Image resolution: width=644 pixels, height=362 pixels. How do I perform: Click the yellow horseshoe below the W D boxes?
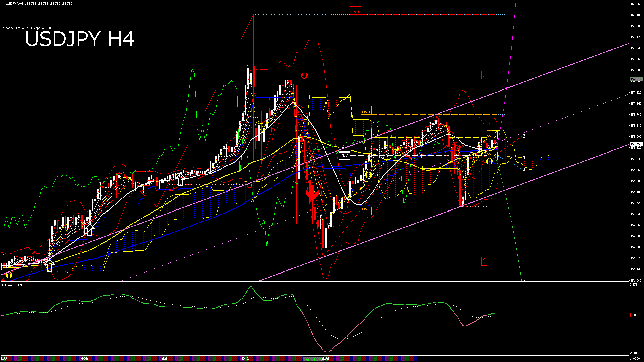tap(489, 161)
